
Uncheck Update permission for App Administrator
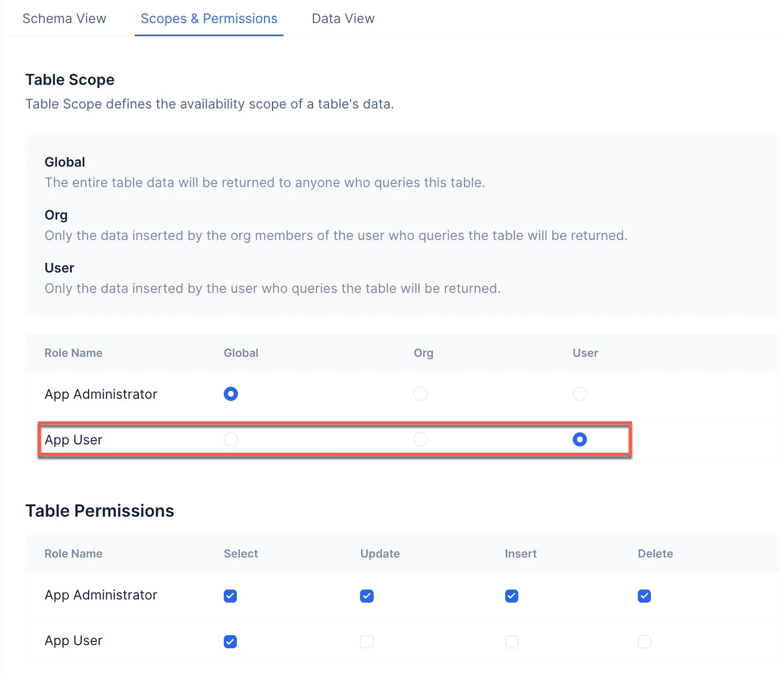(367, 596)
